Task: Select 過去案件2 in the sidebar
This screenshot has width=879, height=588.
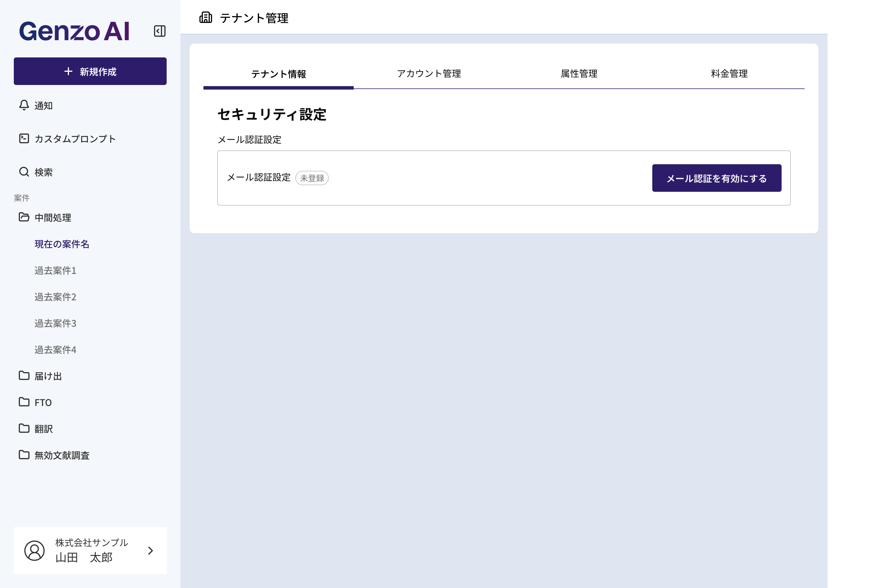Action: [x=55, y=297]
